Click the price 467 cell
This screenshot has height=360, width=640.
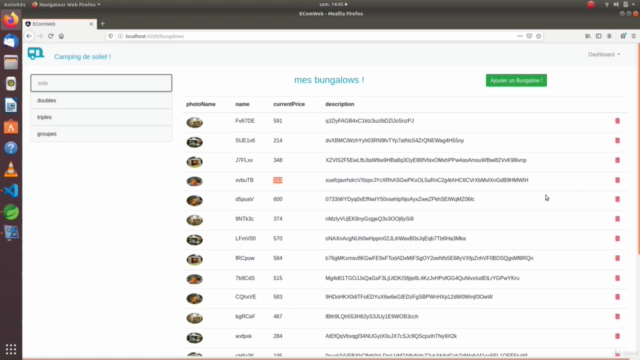click(x=278, y=316)
